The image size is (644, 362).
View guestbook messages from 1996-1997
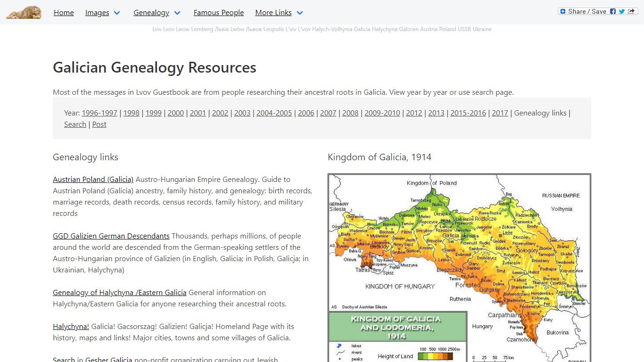99,113
